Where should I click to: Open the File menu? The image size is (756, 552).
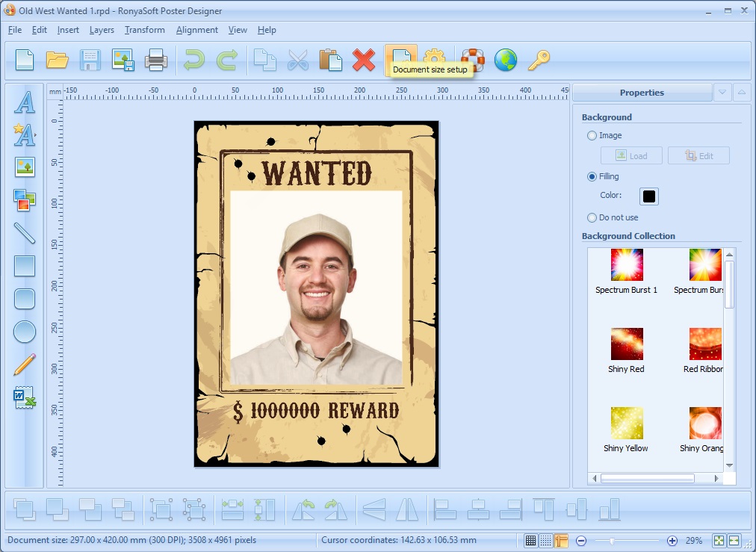point(14,30)
